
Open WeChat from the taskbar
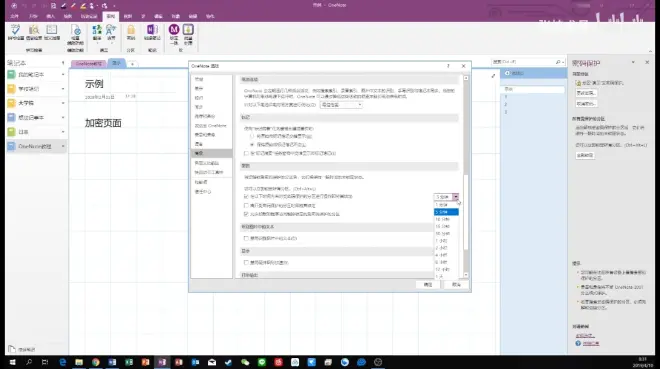(245, 362)
